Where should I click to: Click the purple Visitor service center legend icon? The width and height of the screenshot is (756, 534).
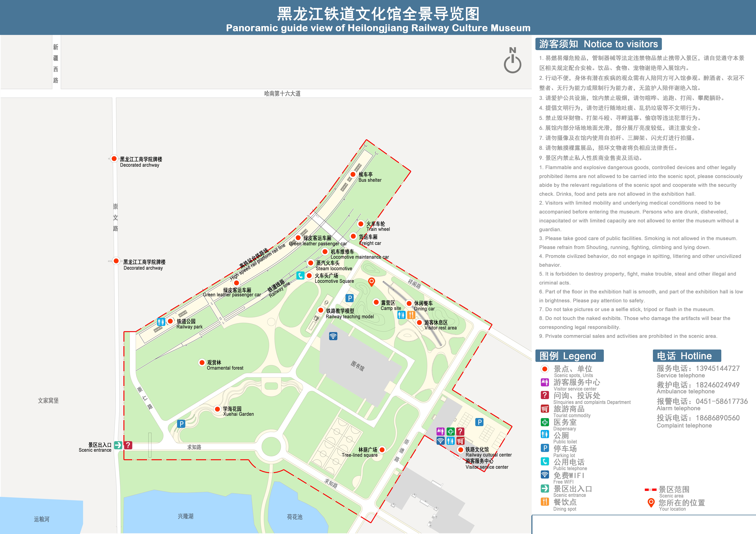545,382
